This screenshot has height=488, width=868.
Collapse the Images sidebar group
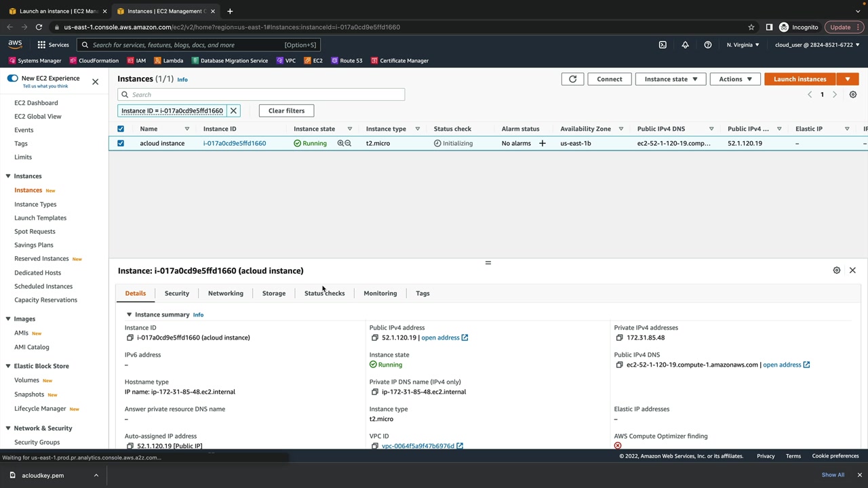tap(8, 319)
